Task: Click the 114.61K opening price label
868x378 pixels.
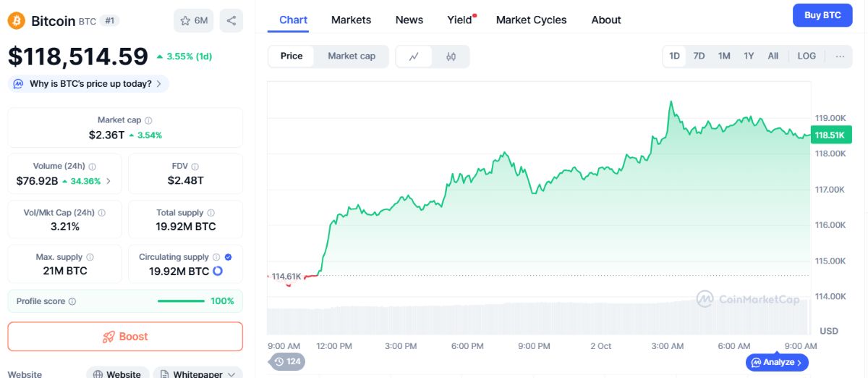Action: [x=286, y=277]
